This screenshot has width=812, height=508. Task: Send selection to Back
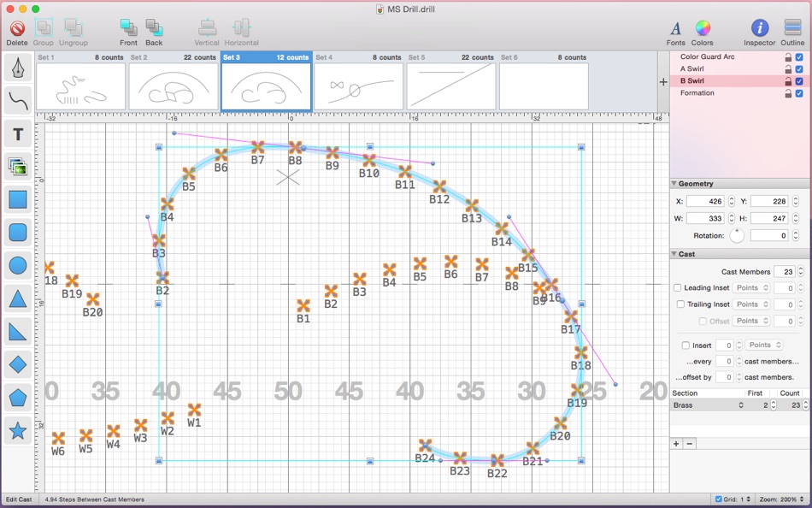tap(154, 28)
